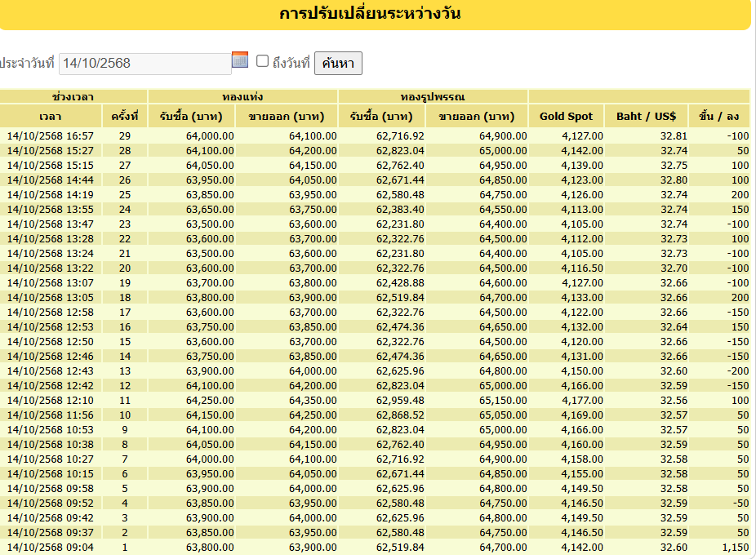Select ornament sell price 65,150.00

click(x=503, y=401)
